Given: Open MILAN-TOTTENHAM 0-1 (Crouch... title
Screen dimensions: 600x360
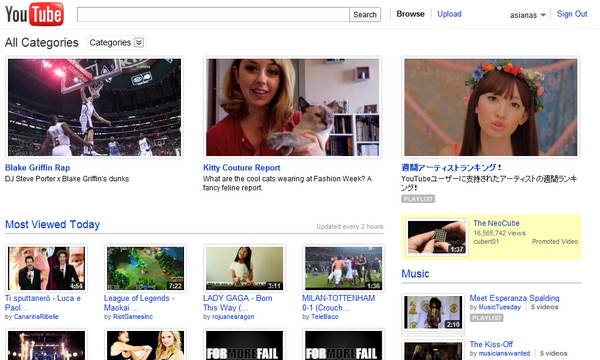Looking at the screenshot, I should point(339,303).
